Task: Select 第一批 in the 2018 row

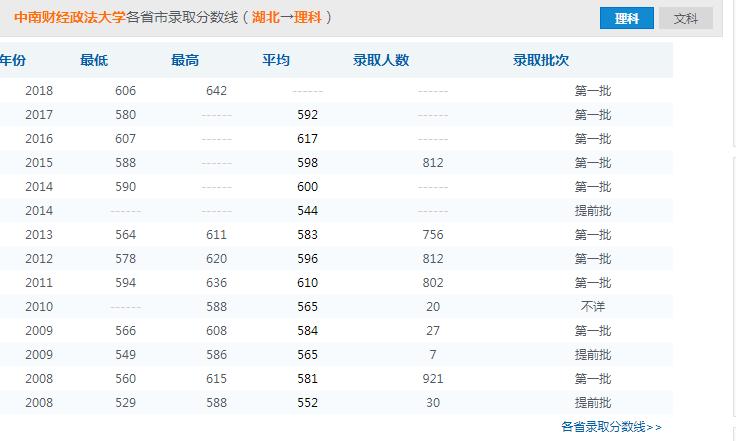Action: point(593,91)
